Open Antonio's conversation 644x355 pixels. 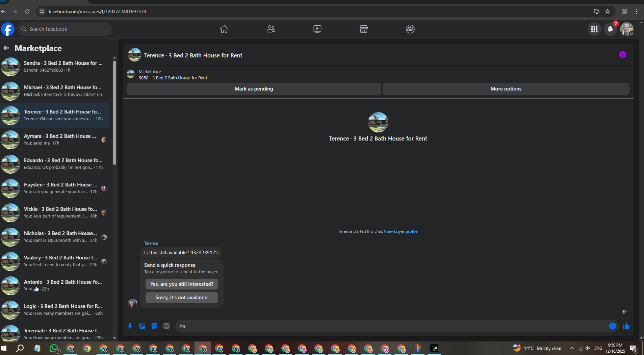click(x=55, y=285)
